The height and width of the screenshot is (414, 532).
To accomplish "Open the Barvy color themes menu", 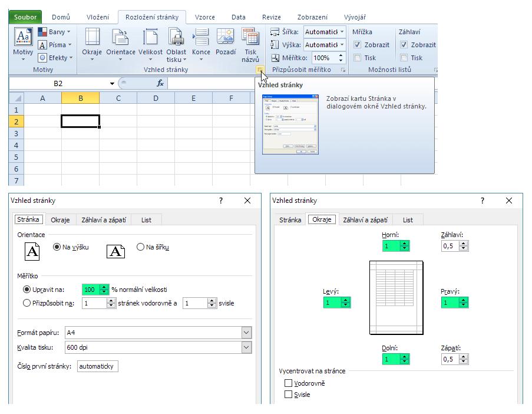I will [x=54, y=32].
